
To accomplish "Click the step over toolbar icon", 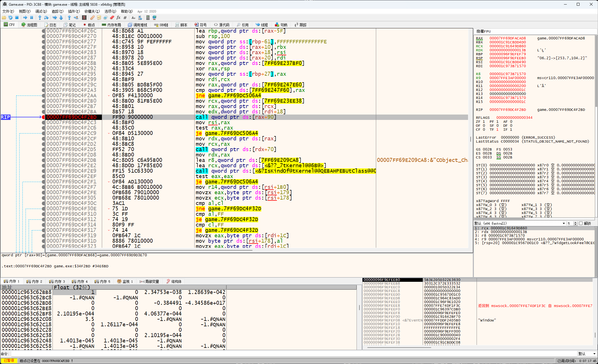I will tap(46, 18).
